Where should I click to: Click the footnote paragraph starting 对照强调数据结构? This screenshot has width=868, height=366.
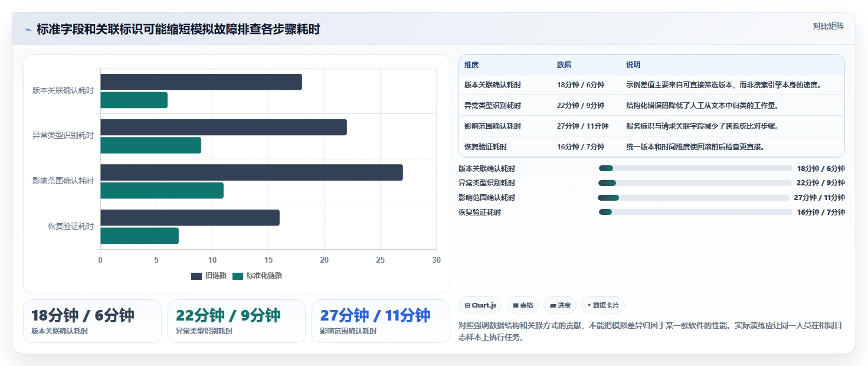tap(651, 331)
